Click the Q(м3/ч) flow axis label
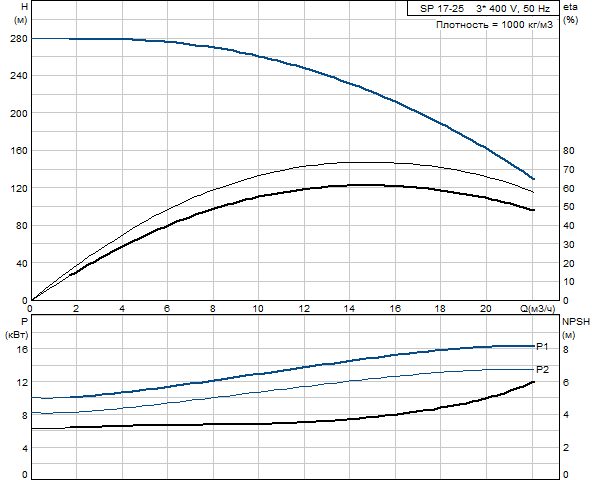Viewport: 592px width, 480px height. 538,309
